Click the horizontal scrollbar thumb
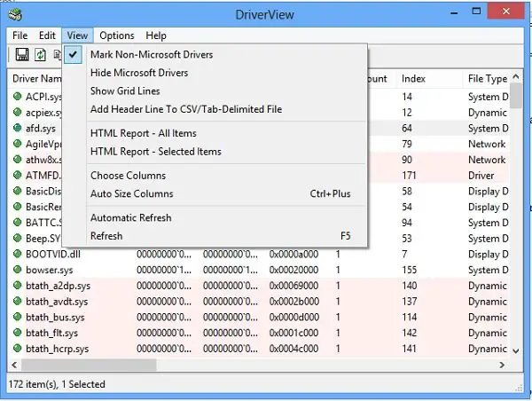Screen dimensions: 532x401 (89, 365)
